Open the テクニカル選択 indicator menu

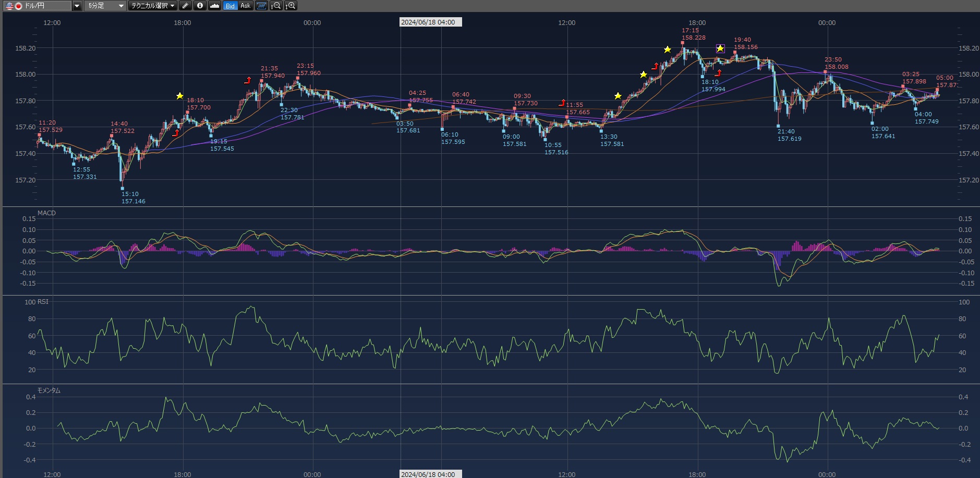coord(153,6)
